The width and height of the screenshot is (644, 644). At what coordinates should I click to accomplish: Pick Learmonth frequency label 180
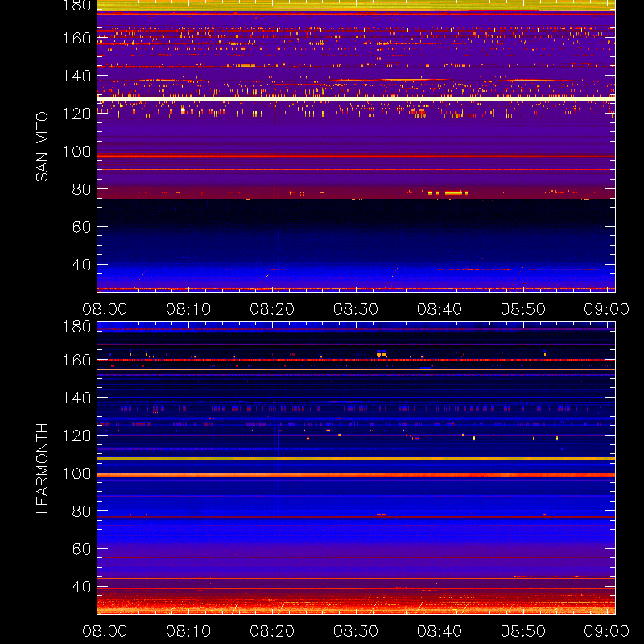point(76,327)
